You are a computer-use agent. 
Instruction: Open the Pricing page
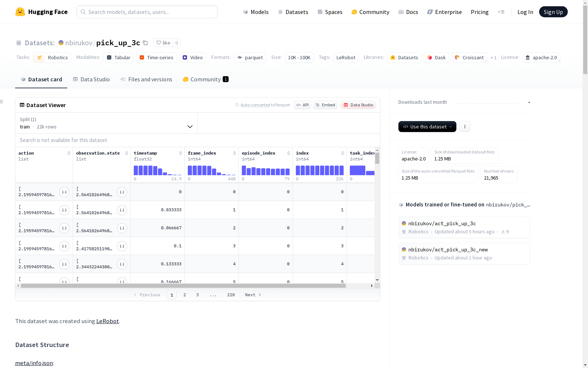480,12
